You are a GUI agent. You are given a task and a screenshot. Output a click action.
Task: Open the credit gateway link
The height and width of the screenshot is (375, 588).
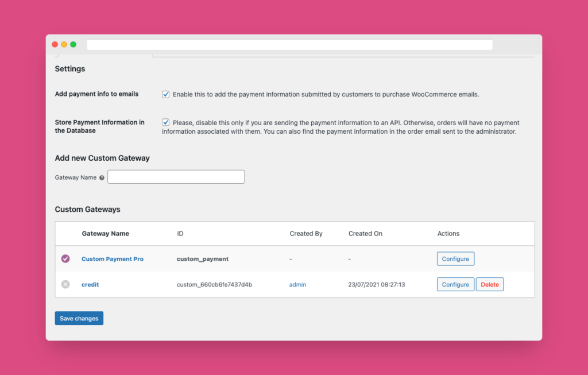90,284
